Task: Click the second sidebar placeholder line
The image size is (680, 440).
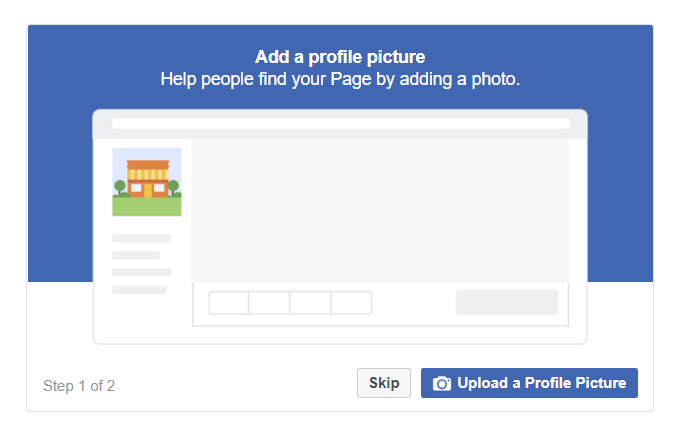Action: (136, 255)
